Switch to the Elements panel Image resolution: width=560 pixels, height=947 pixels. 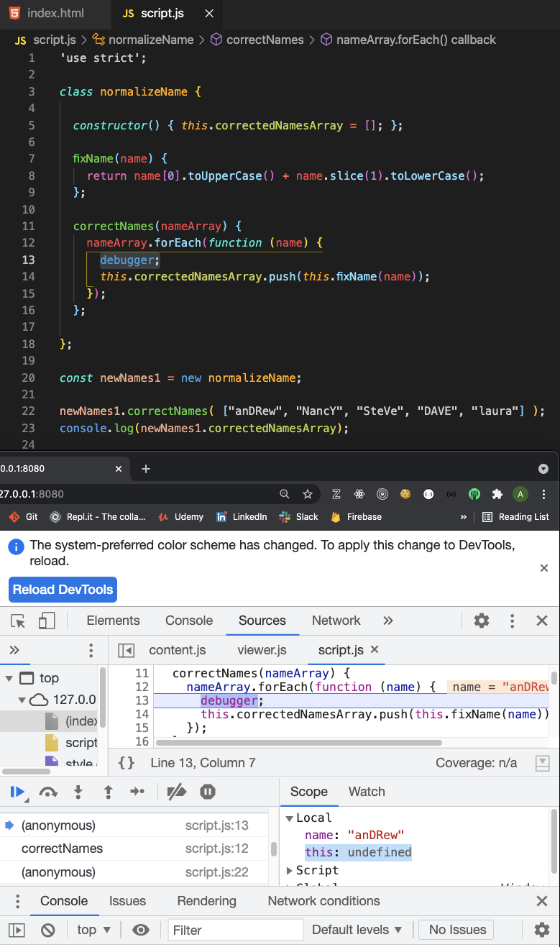pos(113,621)
